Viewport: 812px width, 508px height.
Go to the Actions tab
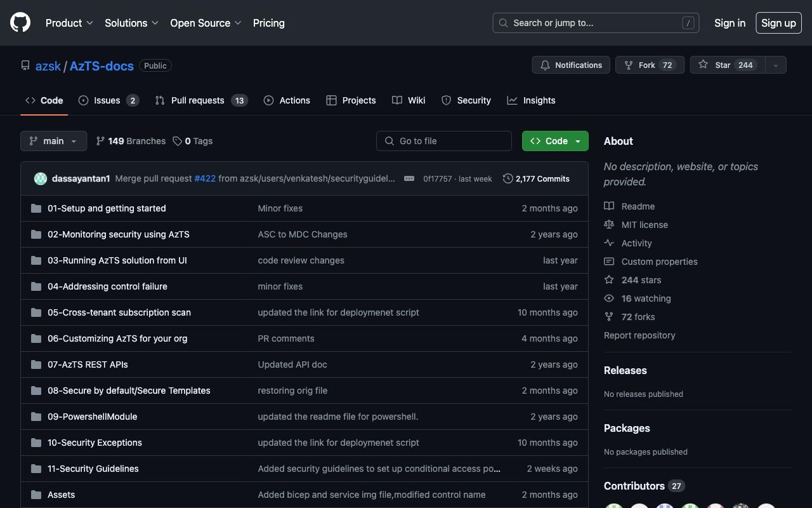[287, 100]
